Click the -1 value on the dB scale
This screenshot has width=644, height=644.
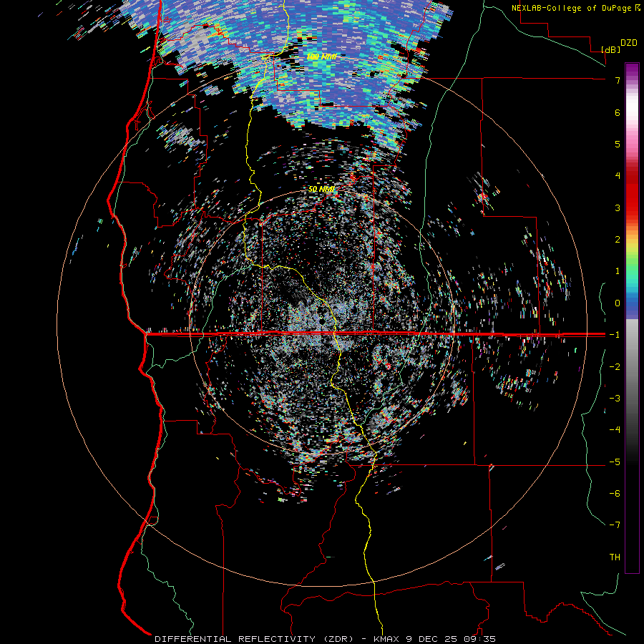click(615, 335)
